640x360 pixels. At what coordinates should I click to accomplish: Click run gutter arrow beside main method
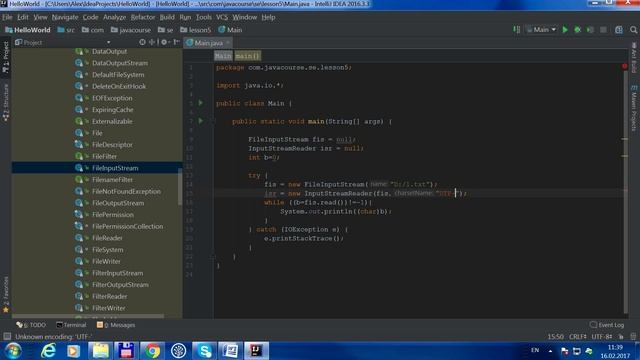pos(200,121)
